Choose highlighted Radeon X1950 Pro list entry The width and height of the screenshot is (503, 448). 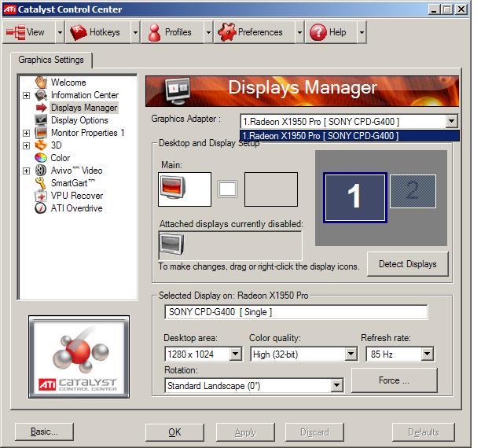pyautogui.click(x=350, y=136)
